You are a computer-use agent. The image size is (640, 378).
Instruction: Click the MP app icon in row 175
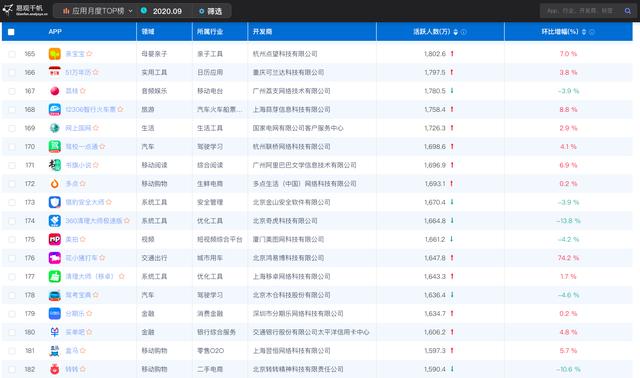point(55,239)
